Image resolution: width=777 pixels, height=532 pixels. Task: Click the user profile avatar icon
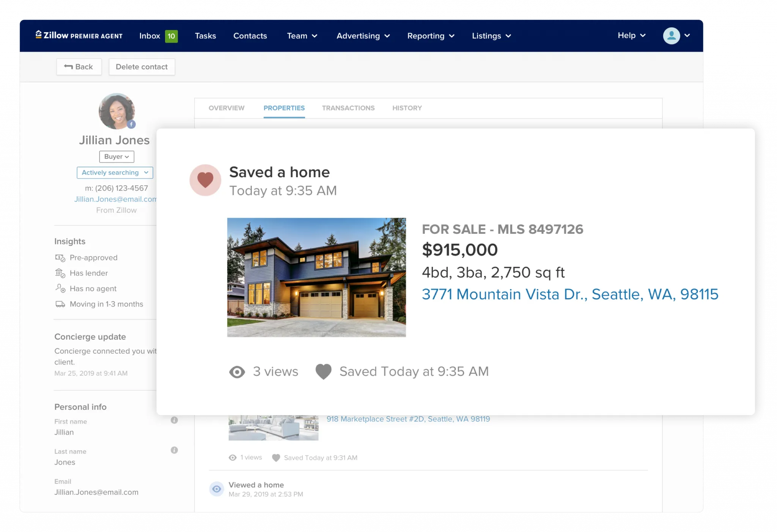point(672,36)
